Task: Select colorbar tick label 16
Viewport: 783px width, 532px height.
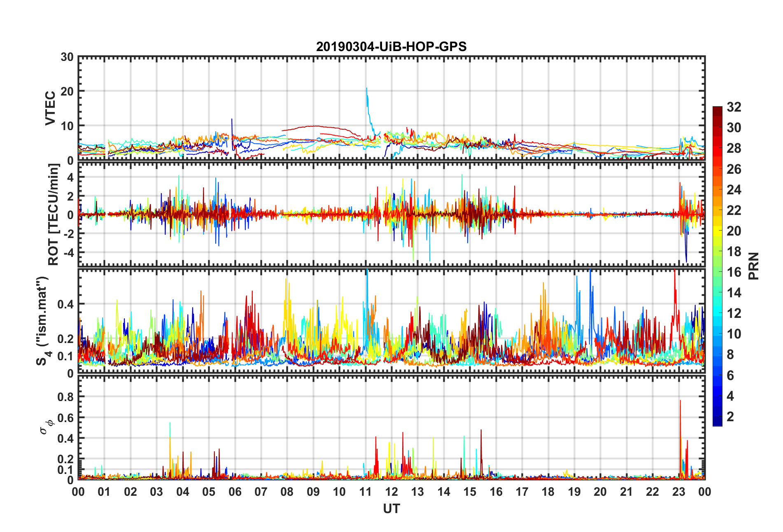Action: (x=734, y=272)
